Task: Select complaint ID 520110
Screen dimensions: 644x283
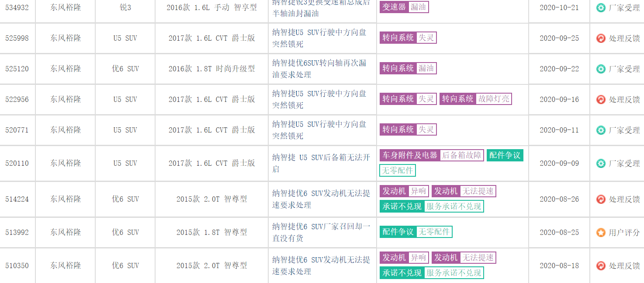Action: click(17, 164)
